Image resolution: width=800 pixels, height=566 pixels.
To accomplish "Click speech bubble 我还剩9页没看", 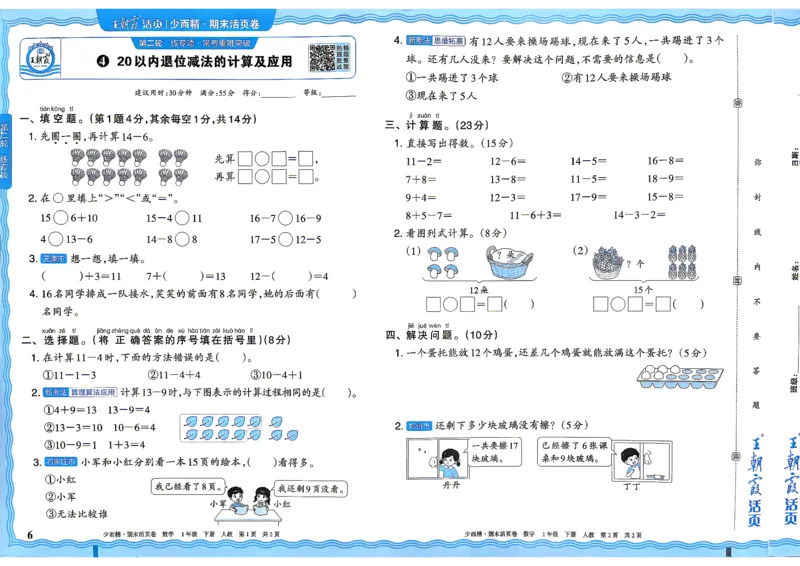I will tap(311, 489).
